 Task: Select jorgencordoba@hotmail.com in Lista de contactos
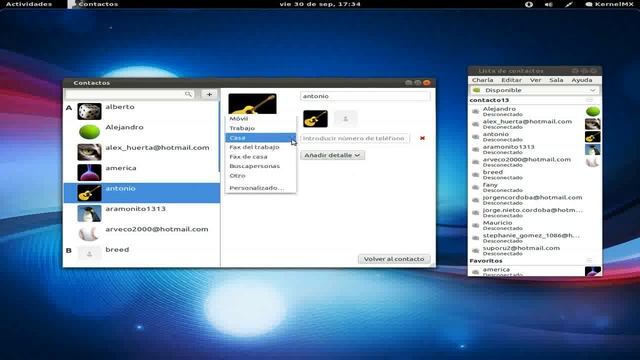click(535, 200)
